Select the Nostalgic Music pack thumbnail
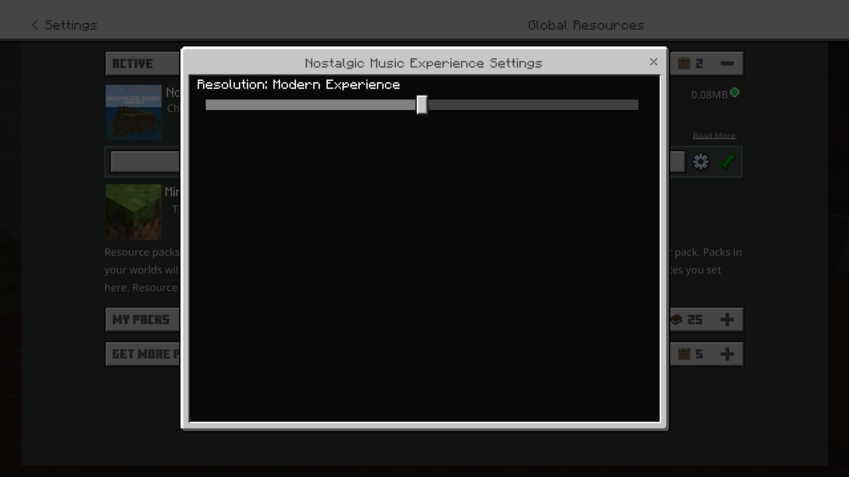 pyautogui.click(x=133, y=113)
